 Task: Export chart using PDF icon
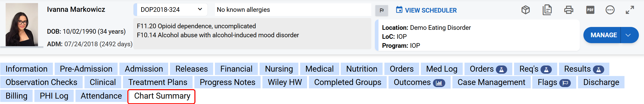pyautogui.click(x=590, y=10)
